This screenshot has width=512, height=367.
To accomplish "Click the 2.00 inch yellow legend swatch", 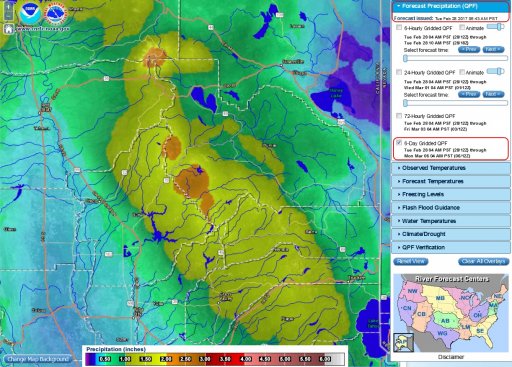I will pyautogui.click(x=166, y=359).
